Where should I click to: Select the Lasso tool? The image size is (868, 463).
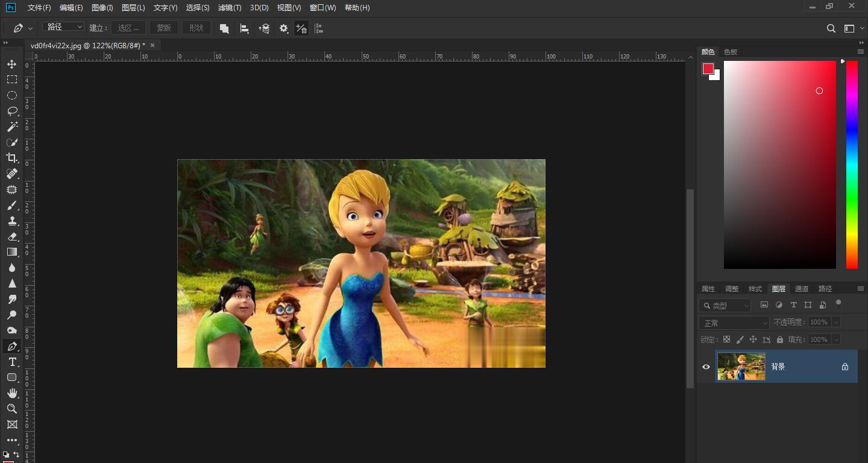tap(11, 111)
